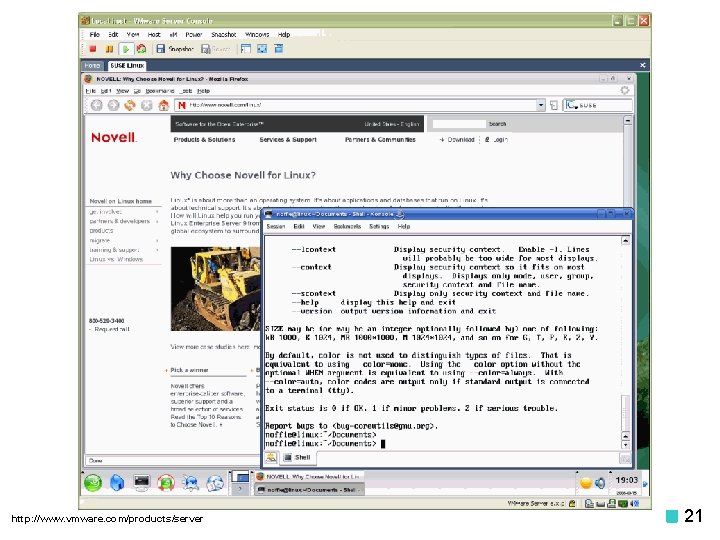Click the Konsole shell taskbar entry
The width and height of the screenshot is (720, 540).
click(x=309, y=490)
